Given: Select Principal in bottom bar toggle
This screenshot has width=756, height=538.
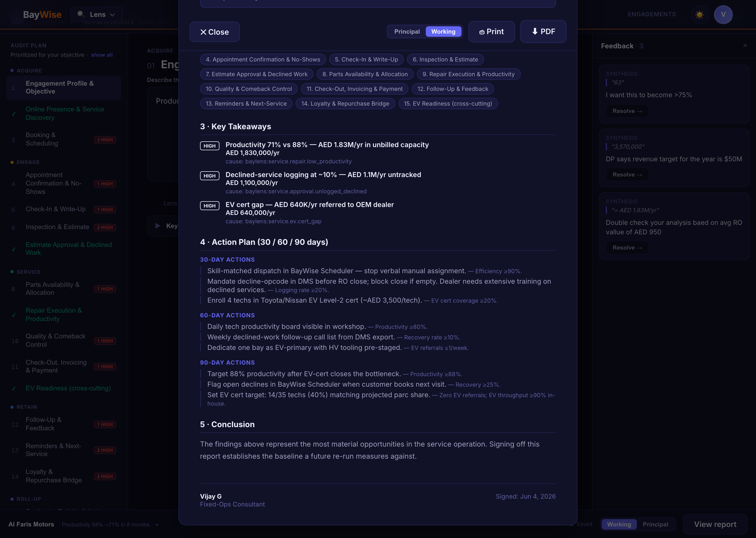Looking at the screenshot, I should click(655, 524).
